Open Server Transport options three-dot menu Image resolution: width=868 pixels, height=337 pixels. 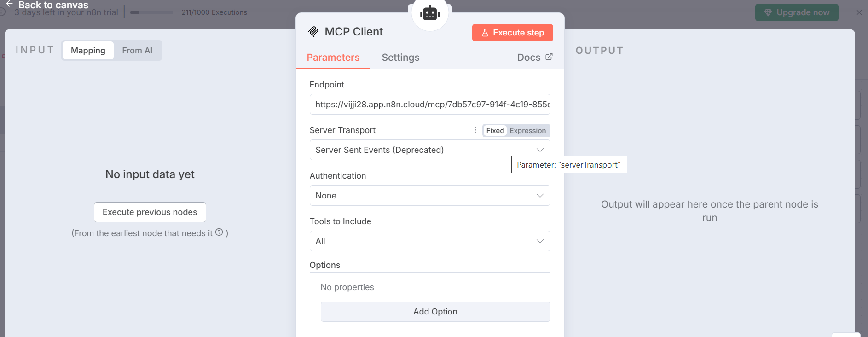point(475,130)
